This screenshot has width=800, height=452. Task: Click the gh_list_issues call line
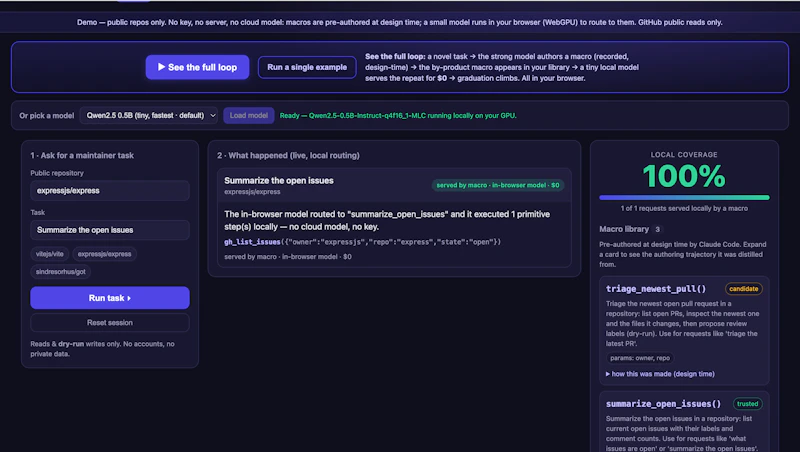(362, 242)
